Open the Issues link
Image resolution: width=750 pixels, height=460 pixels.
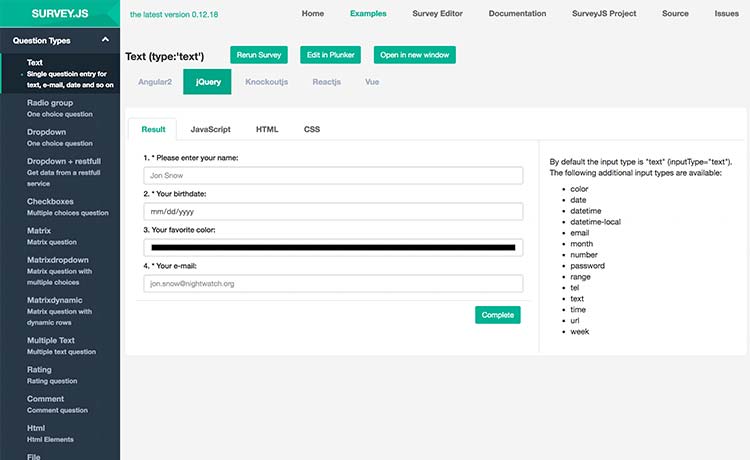click(727, 13)
